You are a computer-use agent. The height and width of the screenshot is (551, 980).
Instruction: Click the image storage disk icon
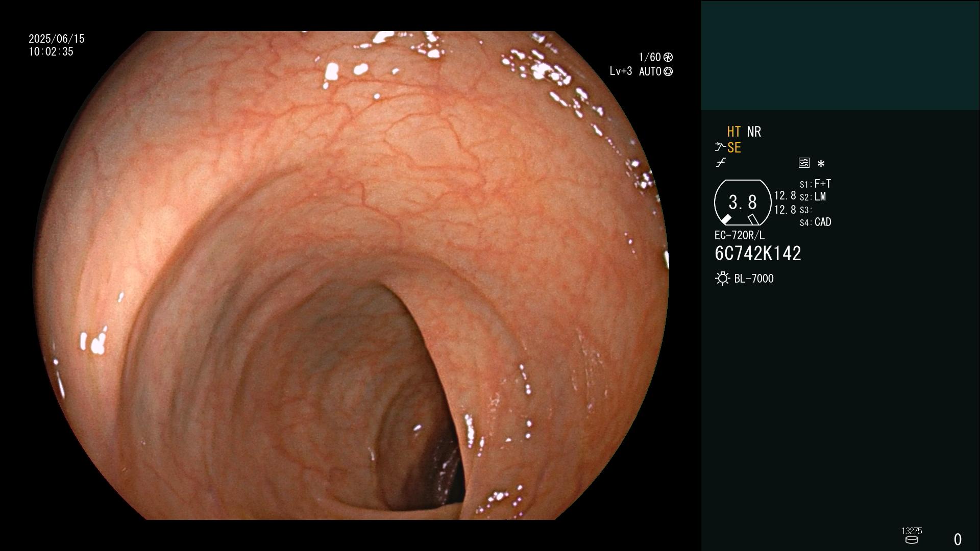point(912,540)
